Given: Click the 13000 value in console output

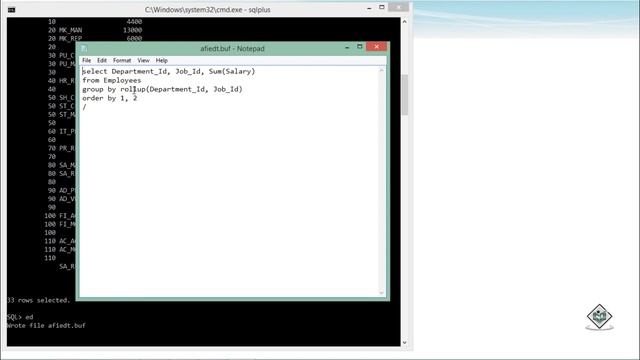Looking at the screenshot, I should click(132, 30).
